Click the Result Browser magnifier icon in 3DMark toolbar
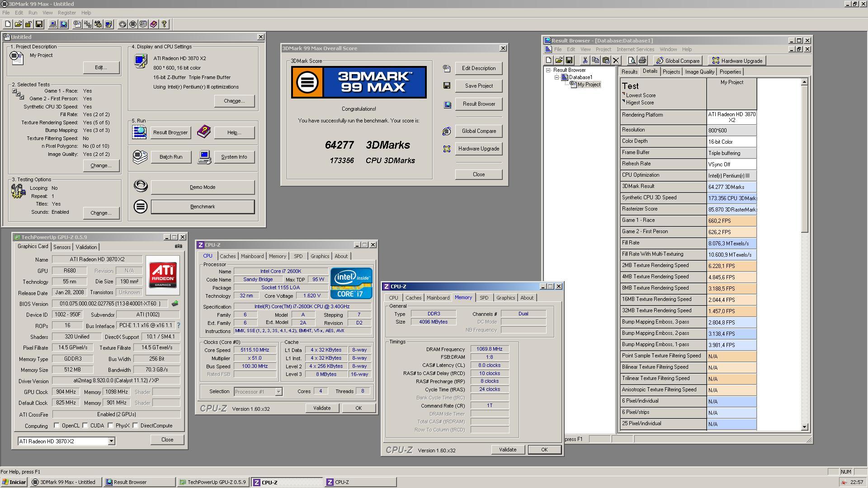Viewport: 868px width, 488px height. click(63, 24)
